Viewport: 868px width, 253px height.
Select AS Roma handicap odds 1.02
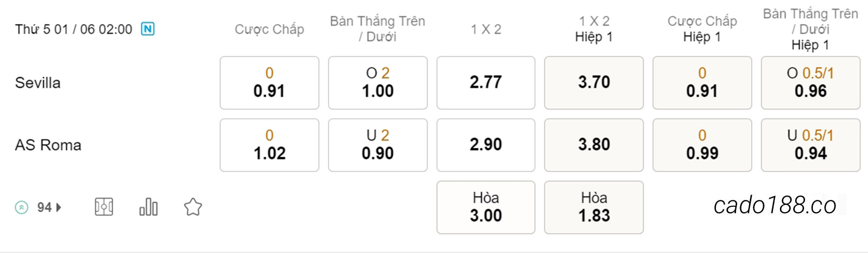[x=269, y=145]
